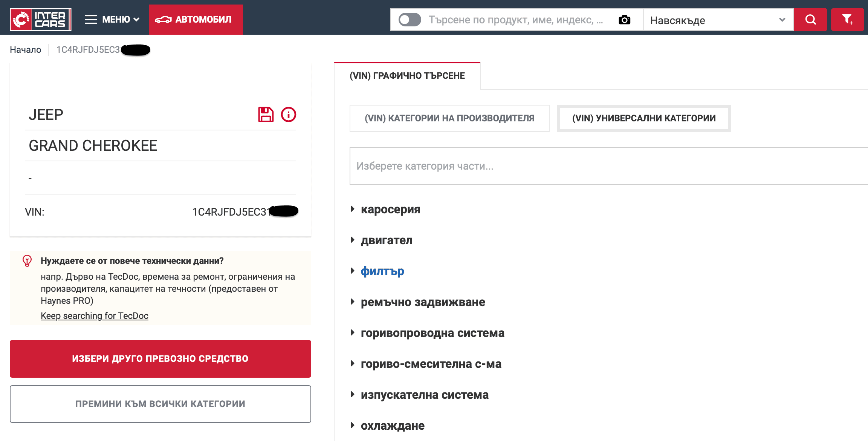Click the red magnifier search button
Image resolution: width=868 pixels, height=441 pixels.
(810, 20)
